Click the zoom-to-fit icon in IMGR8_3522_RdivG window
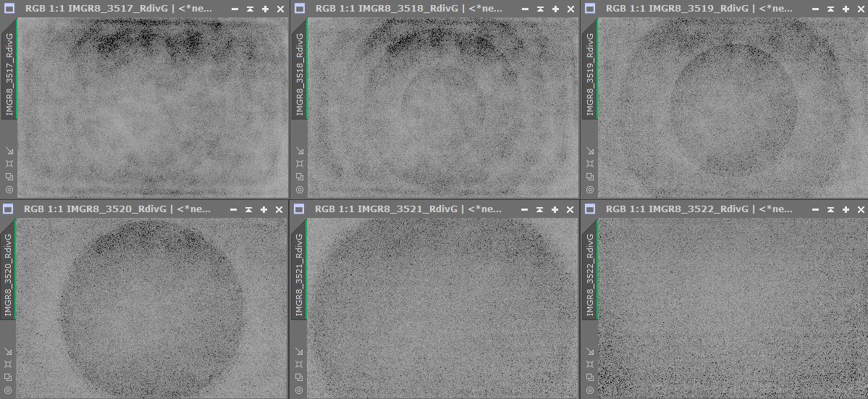The height and width of the screenshot is (399, 868). (x=590, y=364)
